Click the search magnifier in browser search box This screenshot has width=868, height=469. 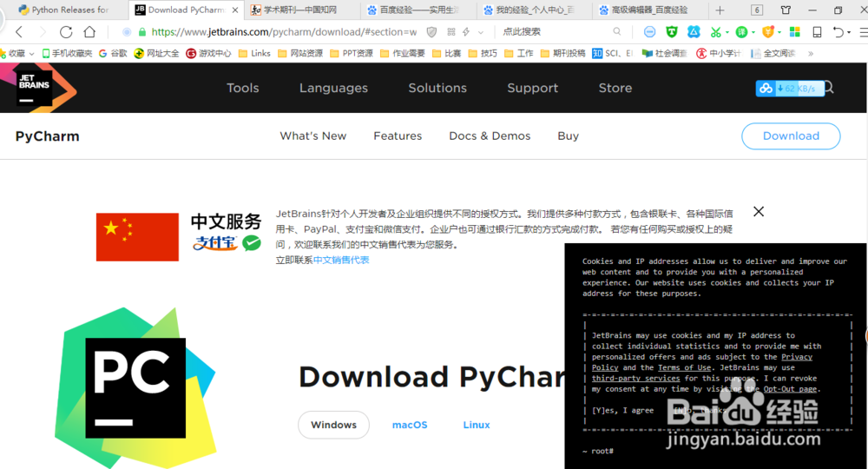click(x=617, y=32)
